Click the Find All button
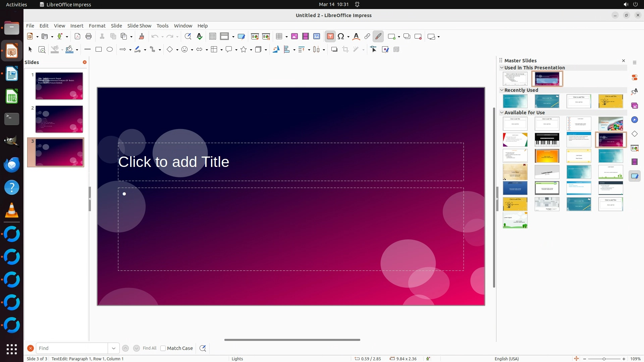Image resolution: width=644 pixels, height=362 pixels. click(x=149, y=348)
